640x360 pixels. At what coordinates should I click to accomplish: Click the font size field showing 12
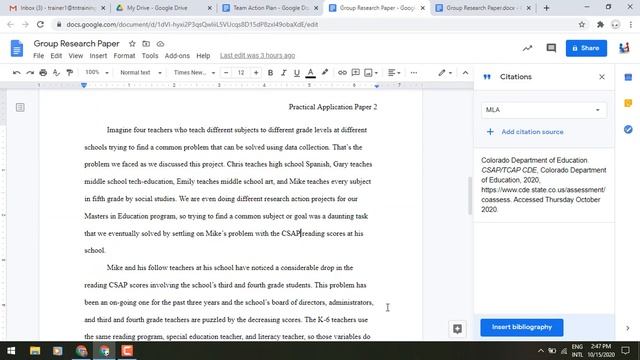click(x=241, y=73)
